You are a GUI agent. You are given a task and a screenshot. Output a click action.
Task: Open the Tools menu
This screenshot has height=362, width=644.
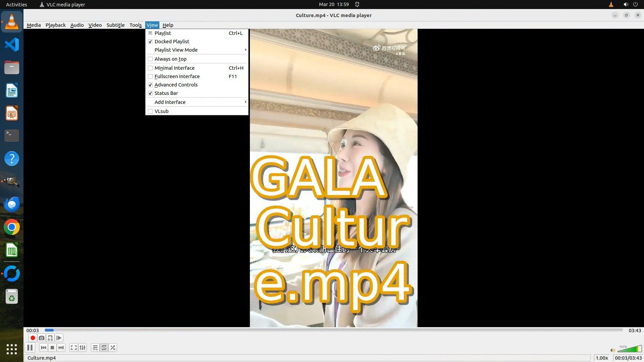[x=136, y=25]
